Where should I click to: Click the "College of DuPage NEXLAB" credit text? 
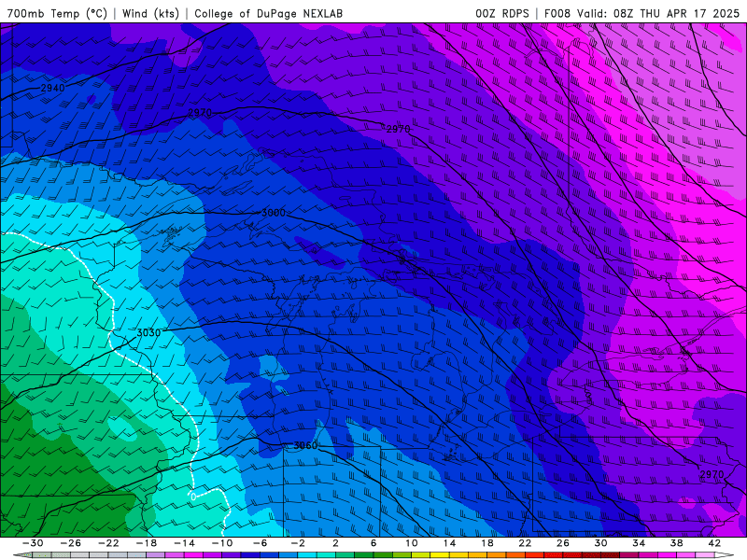tap(268, 13)
